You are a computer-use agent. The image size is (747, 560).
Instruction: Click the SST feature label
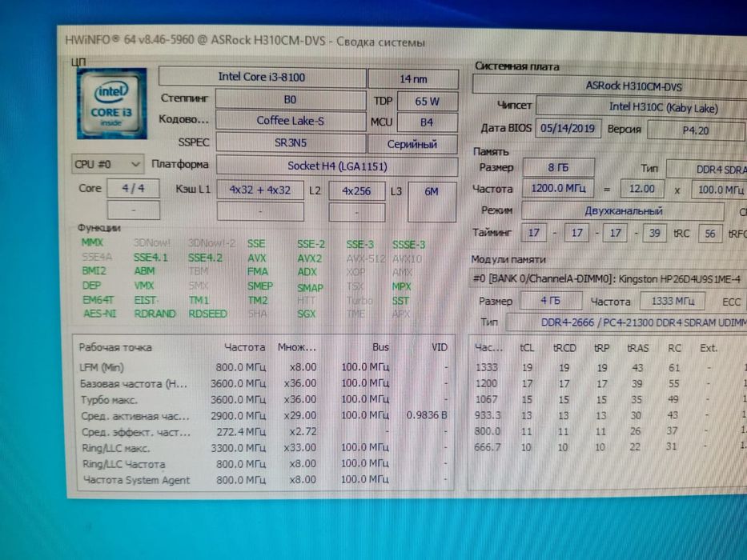[400, 301]
